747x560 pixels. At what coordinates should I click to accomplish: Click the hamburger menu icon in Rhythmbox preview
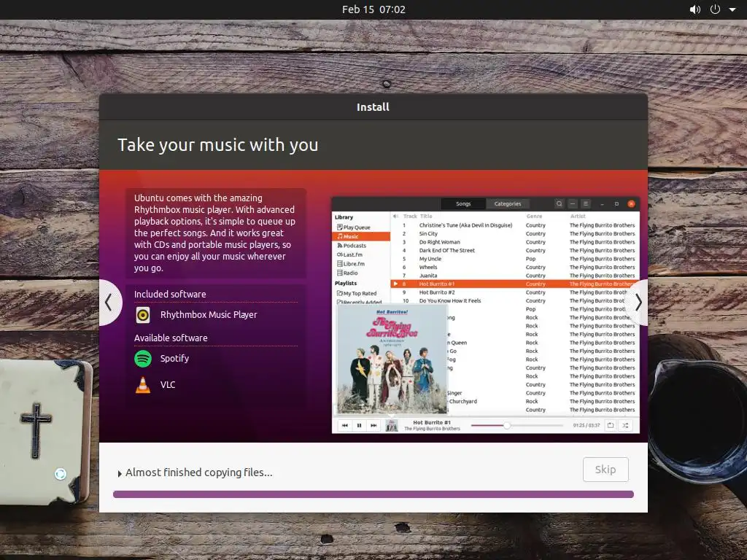tap(586, 204)
